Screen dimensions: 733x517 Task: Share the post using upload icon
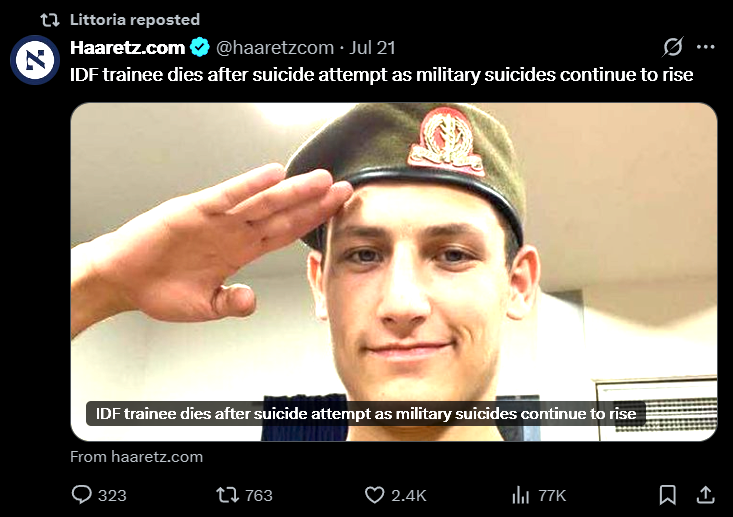coord(706,495)
